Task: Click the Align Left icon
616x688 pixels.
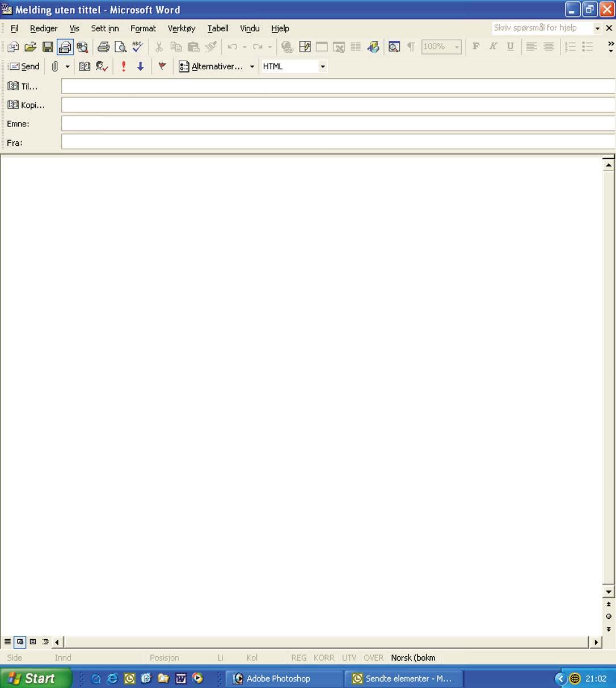Action: [x=531, y=47]
